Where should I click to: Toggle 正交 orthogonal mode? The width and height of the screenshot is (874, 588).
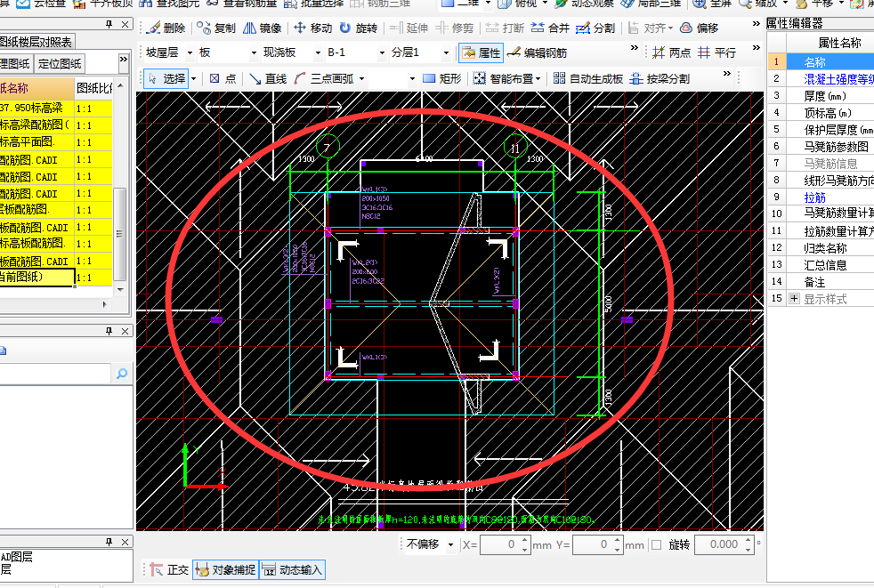click(169, 569)
